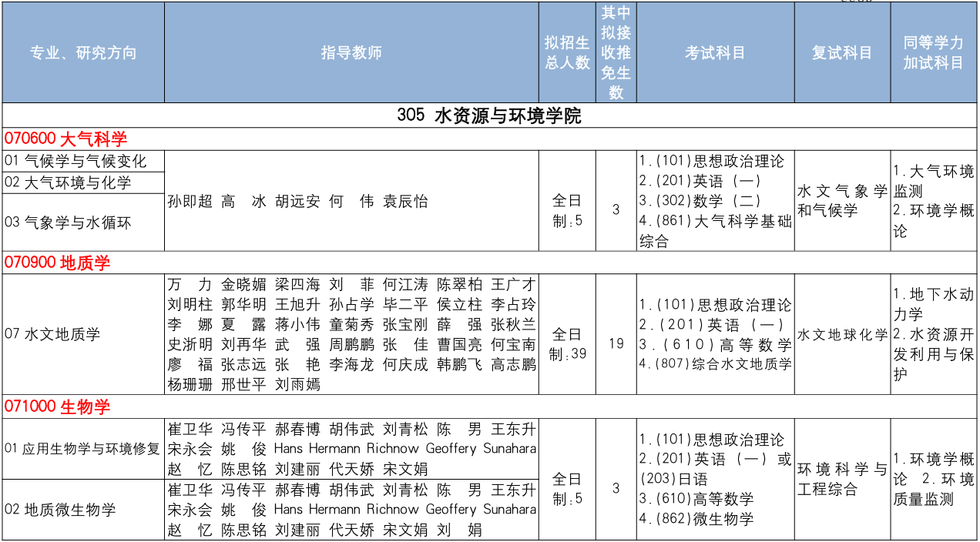The width and height of the screenshot is (980, 542).
Task: Select advisors cell for 01 应用生物学与环境修复
Action: [351, 448]
